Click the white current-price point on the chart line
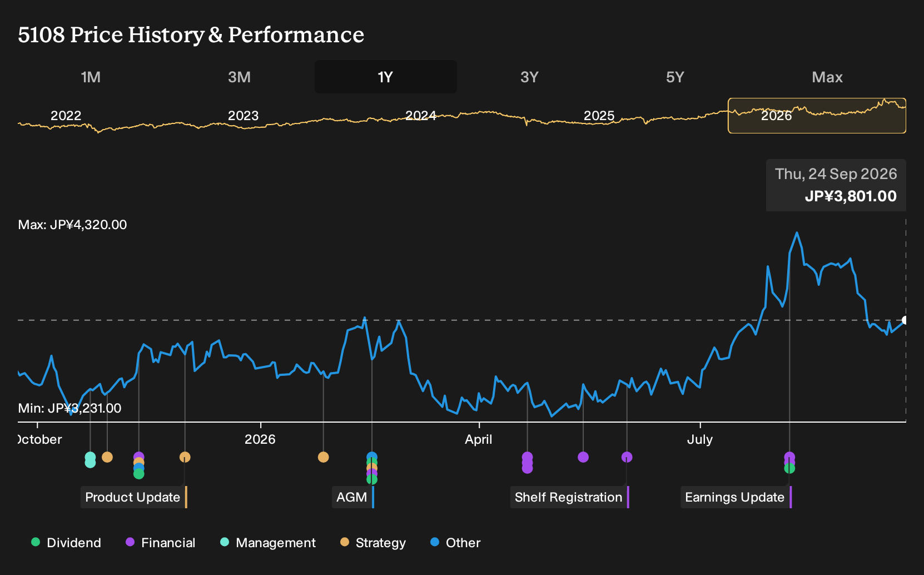 click(905, 320)
